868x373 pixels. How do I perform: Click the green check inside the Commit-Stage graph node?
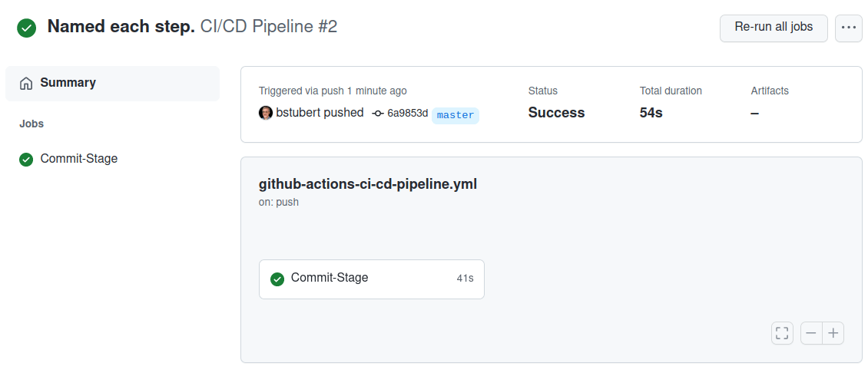(277, 279)
